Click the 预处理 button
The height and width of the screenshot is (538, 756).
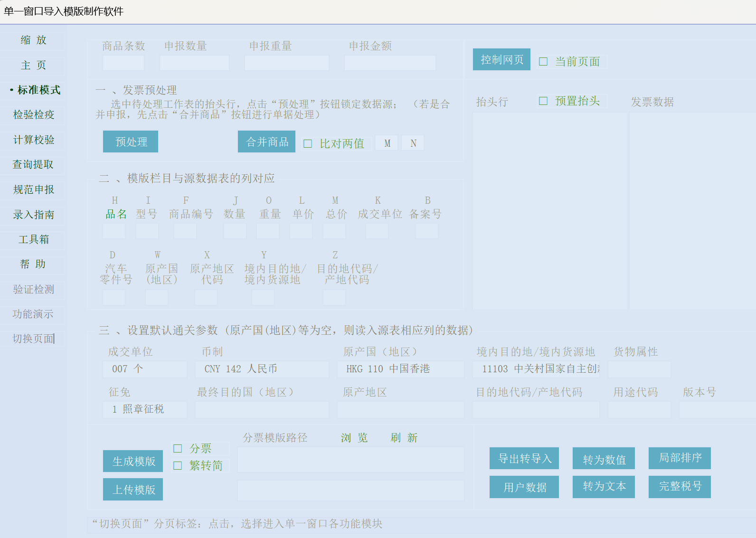pyautogui.click(x=131, y=142)
